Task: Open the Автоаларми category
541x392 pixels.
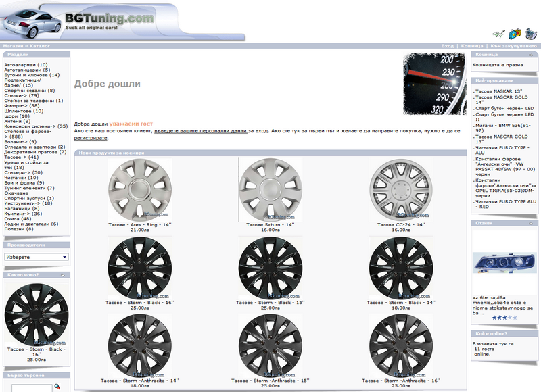Action: (x=26, y=65)
